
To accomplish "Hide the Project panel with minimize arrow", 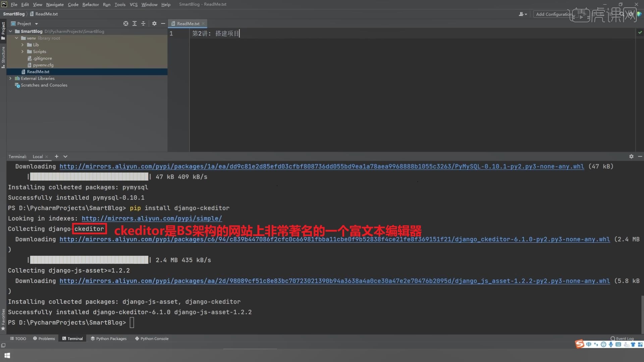I will [x=163, y=23].
